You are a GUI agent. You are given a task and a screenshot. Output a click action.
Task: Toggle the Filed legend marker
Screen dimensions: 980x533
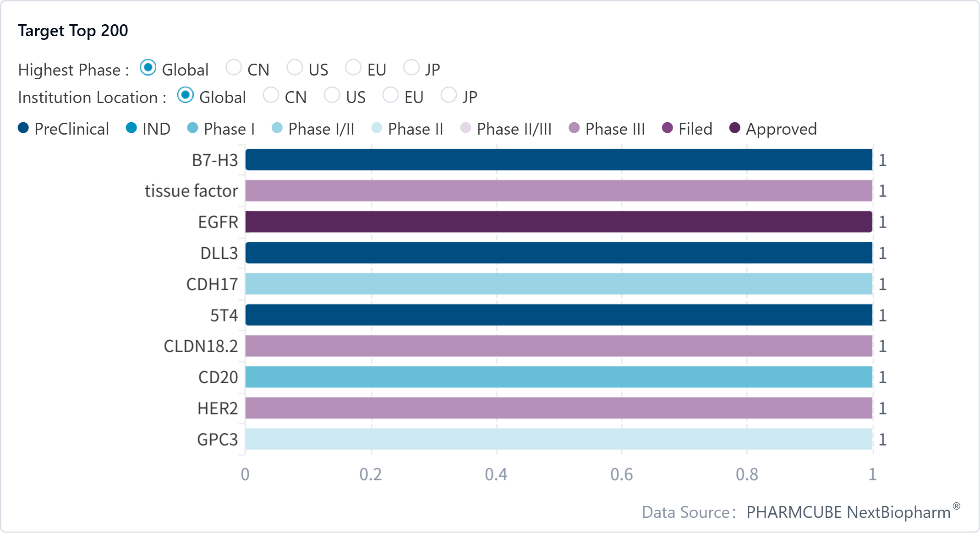coord(668,128)
